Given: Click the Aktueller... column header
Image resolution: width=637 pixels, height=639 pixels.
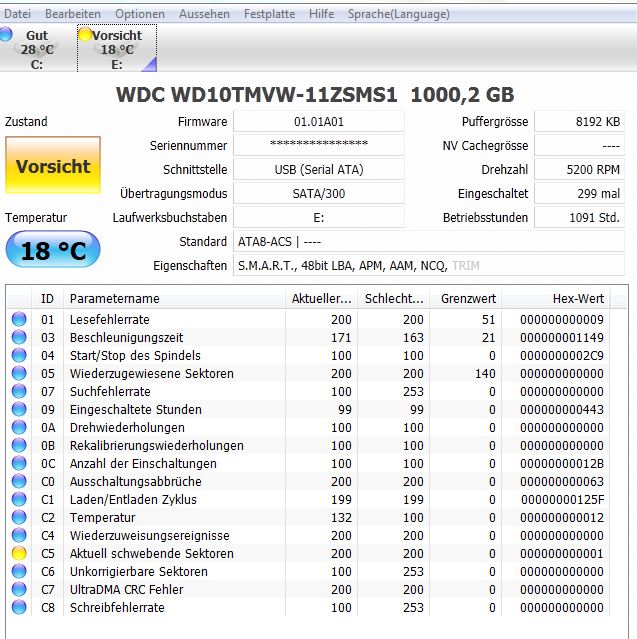Looking at the screenshot, I should click(321, 299).
